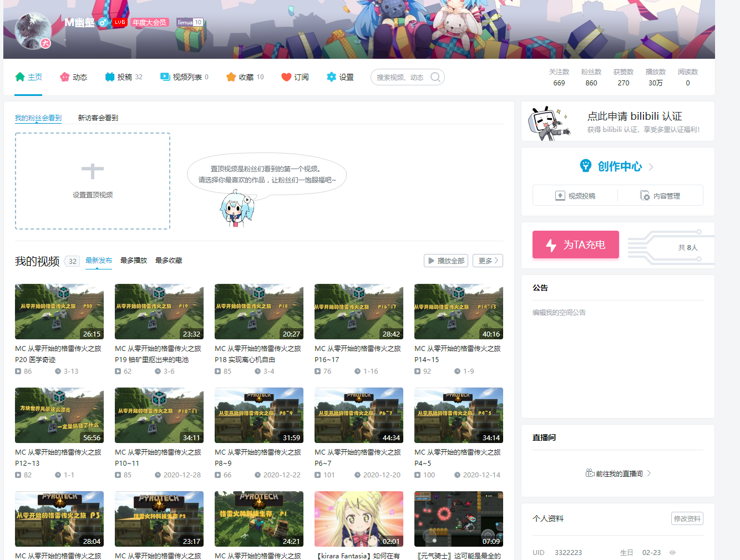740x560 pixels.
Task: Open 前往我的直播间 arrow link
Action: (x=648, y=474)
